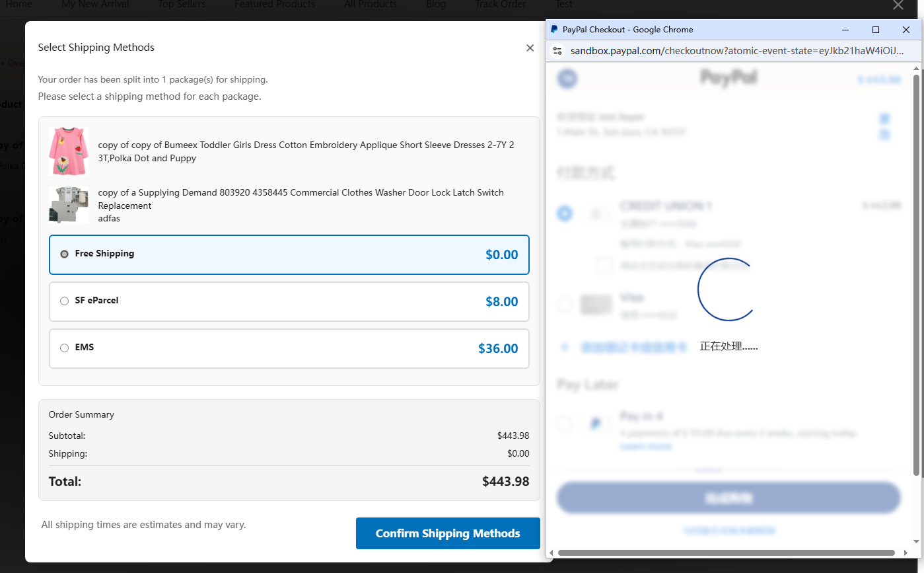Select the Free Shipping radio option

click(64, 254)
